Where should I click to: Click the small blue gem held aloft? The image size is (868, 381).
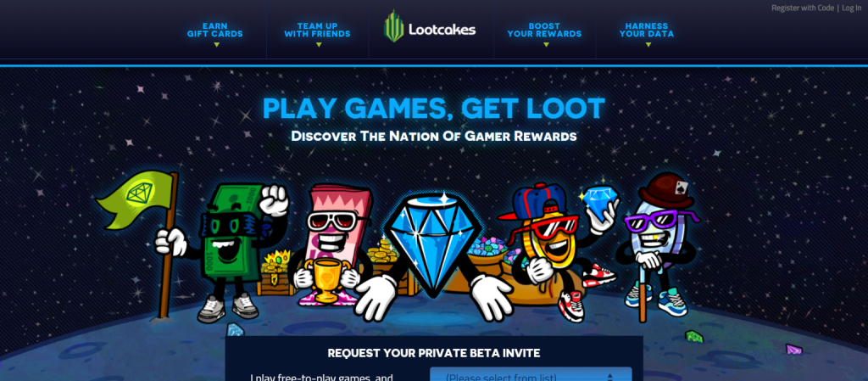pyautogui.click(x=599, y=198)
